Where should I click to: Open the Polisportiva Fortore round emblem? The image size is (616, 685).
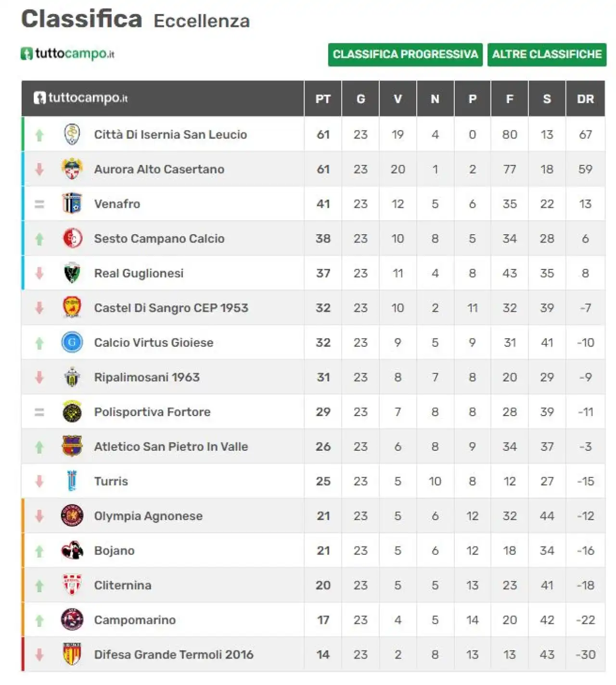(72, 412)
